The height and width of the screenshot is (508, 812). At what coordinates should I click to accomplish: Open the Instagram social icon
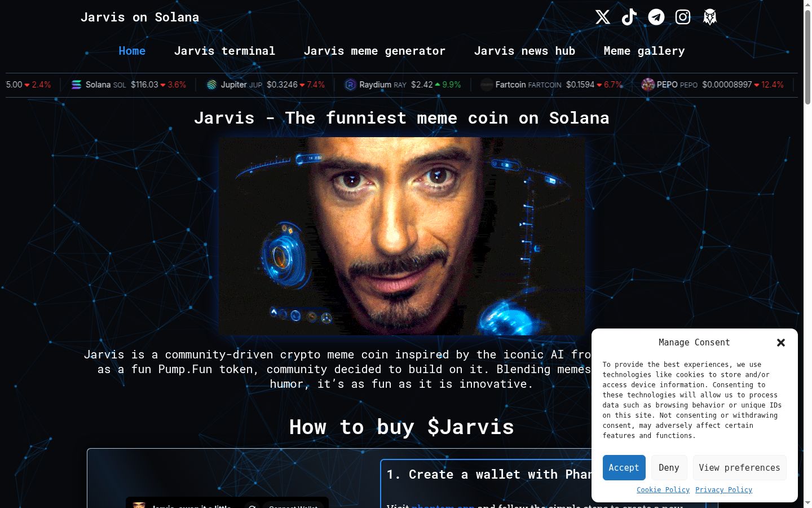coord(683,17)
